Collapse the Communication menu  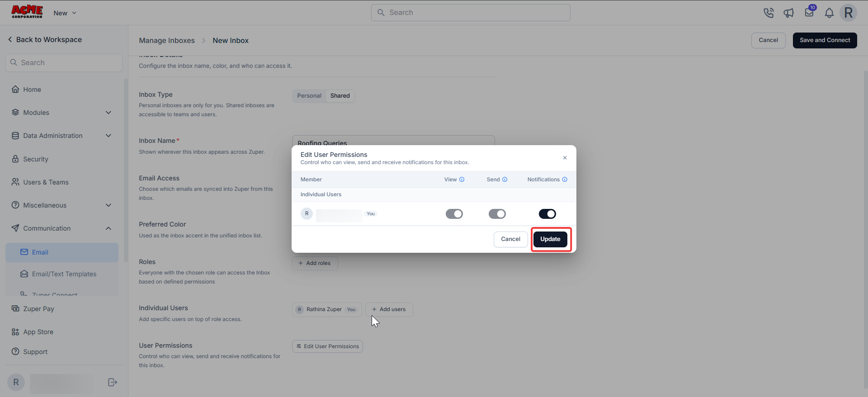(x=62, y=228)
